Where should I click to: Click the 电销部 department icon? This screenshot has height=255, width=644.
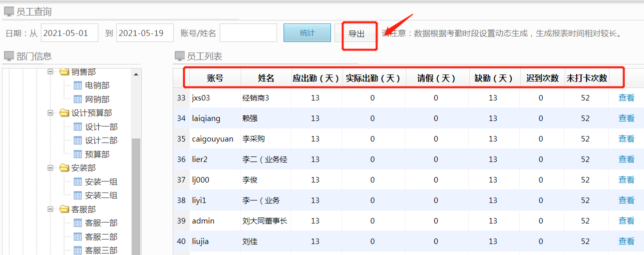[78, 85]
